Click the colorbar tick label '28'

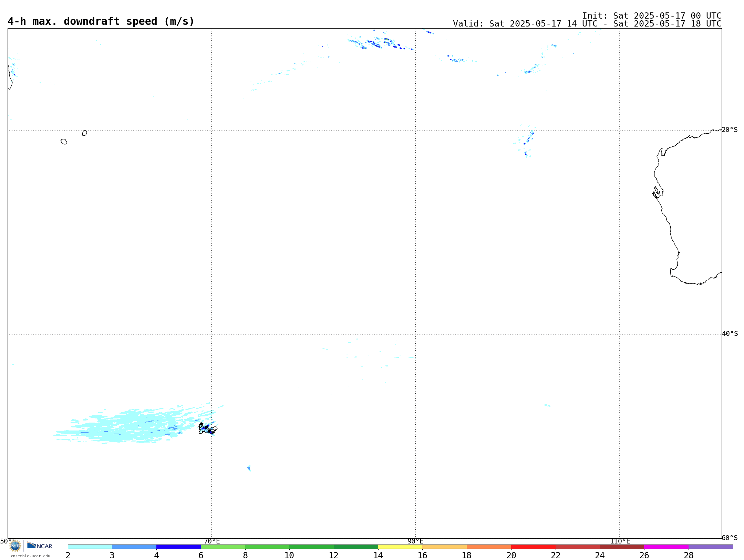coord(689,556)
